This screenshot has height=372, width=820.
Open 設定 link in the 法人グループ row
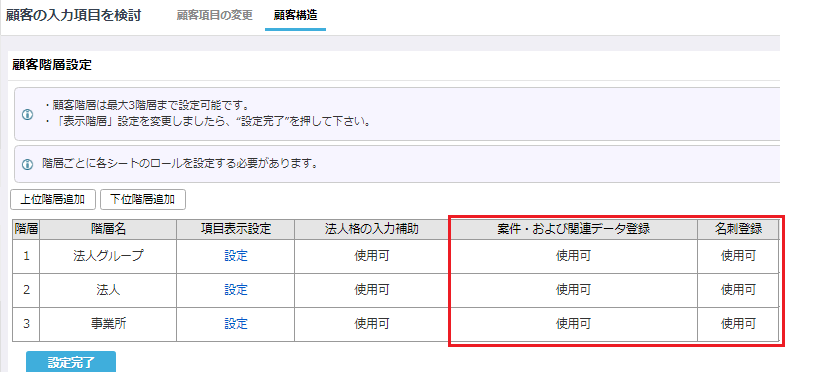pyautogui.click(x=236, y=256)
